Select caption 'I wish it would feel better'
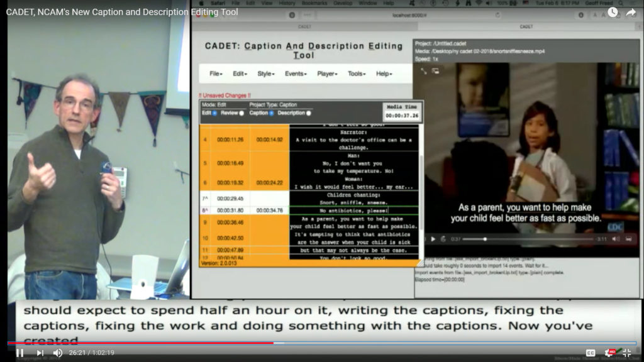The image size is (644, 362). [353, 187]
